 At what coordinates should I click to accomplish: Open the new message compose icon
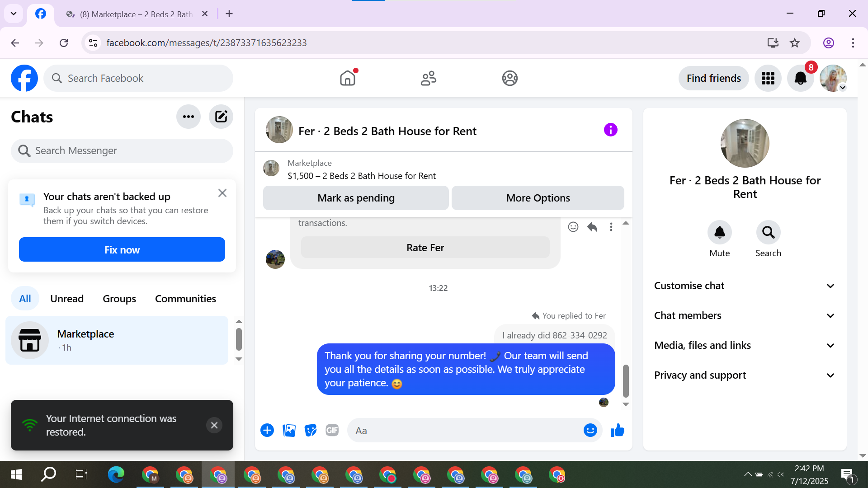click(221, 117)
